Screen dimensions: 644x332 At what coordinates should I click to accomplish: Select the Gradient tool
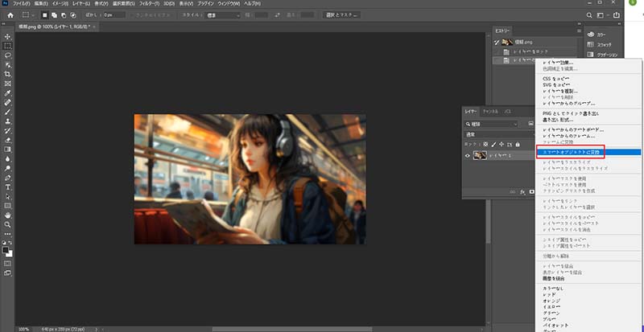(x=7, y=150)
